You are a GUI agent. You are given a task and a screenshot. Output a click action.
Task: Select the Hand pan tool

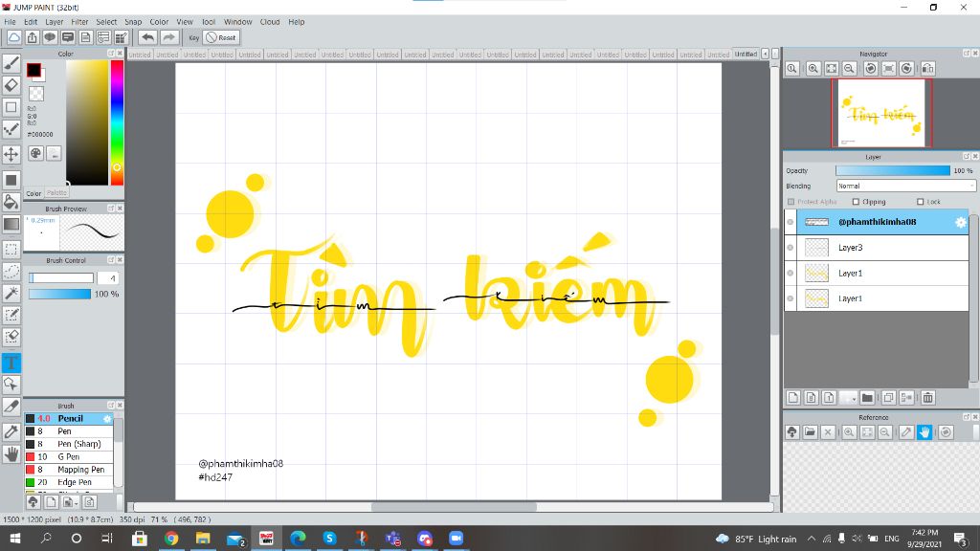[x=11, y=454]
